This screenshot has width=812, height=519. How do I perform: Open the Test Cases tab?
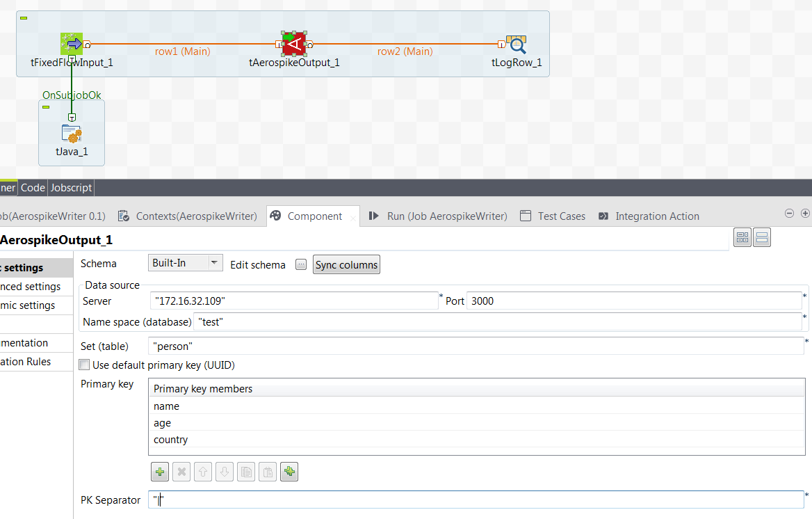(561, 216)
